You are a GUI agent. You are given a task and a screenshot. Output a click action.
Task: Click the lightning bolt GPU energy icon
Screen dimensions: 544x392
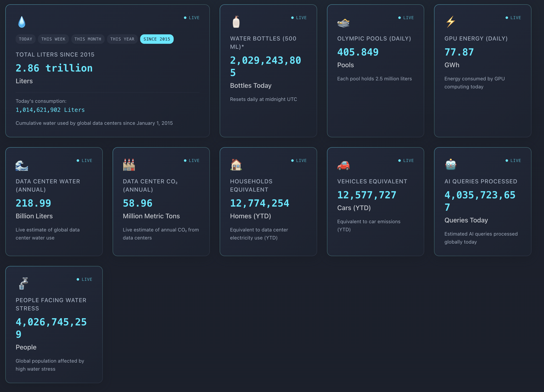pos(450,22)
